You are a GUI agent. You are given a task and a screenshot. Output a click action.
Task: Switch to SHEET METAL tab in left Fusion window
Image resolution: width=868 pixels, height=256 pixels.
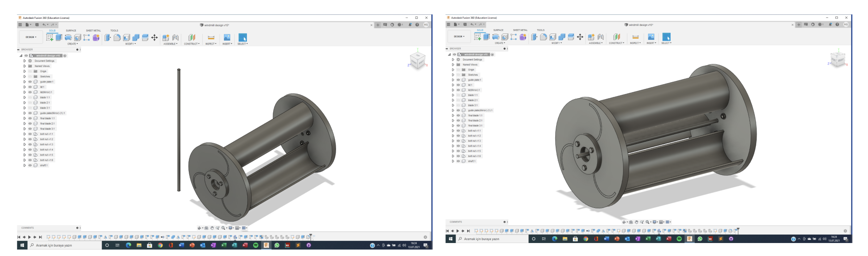point(93,30)
